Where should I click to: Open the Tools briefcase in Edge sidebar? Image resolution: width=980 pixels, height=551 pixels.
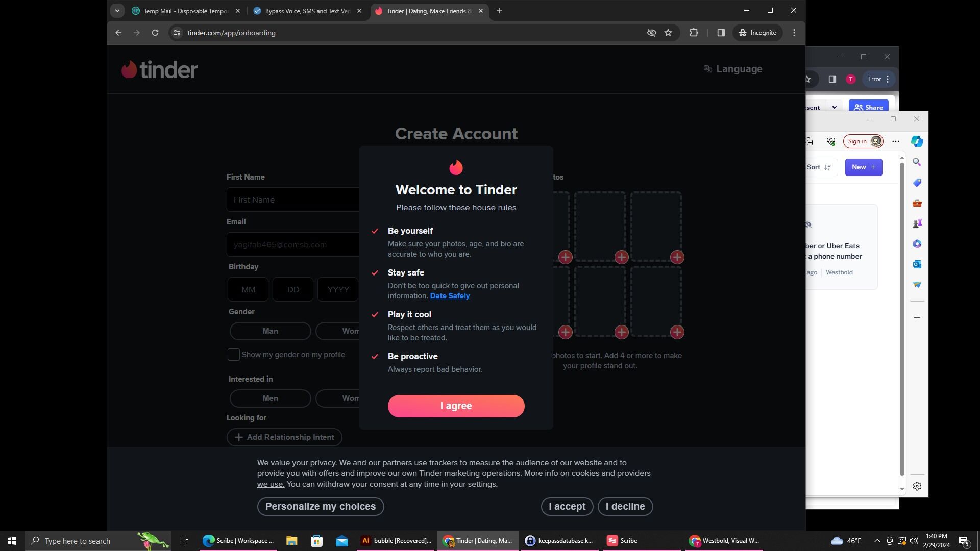[917, 203]
